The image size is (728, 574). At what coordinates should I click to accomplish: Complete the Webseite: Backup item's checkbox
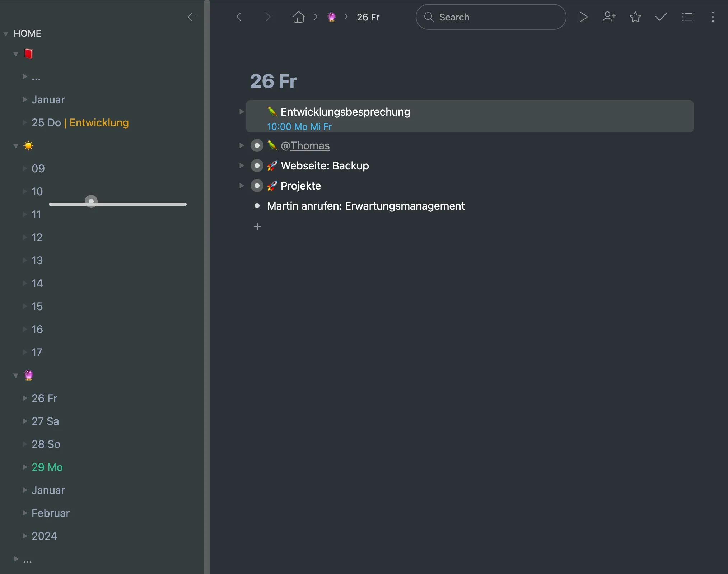tap(257, 165)
